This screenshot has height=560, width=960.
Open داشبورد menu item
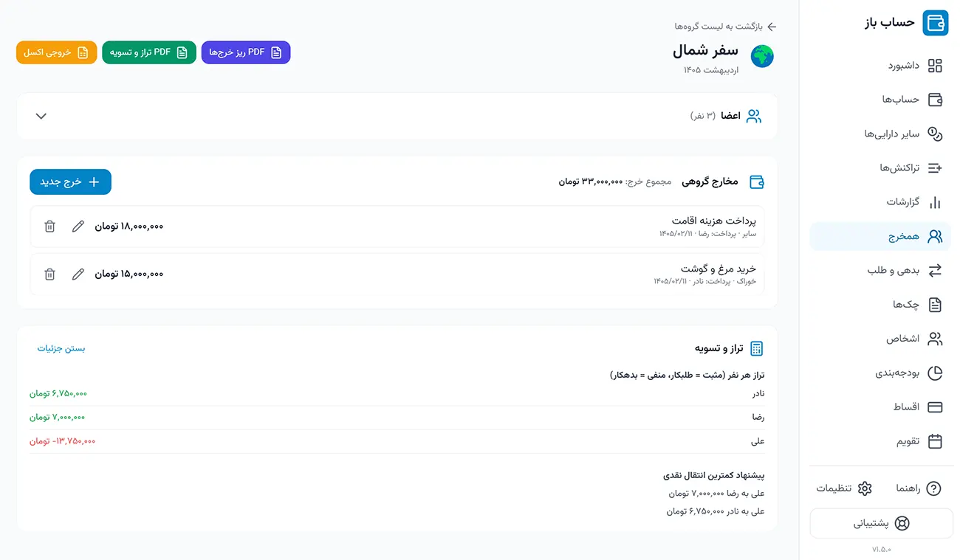880,66
